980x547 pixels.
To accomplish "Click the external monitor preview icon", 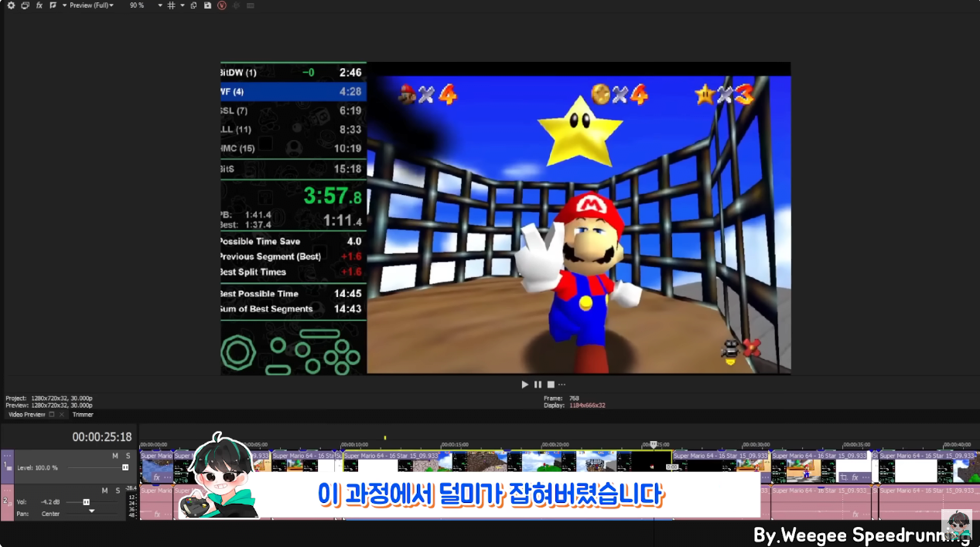I will point(25,5).
